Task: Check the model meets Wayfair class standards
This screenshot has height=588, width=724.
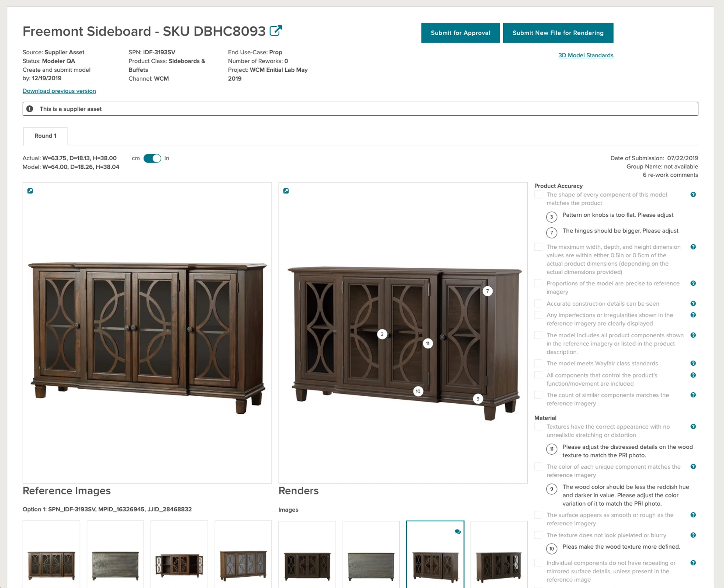Action: pos(538,363)
